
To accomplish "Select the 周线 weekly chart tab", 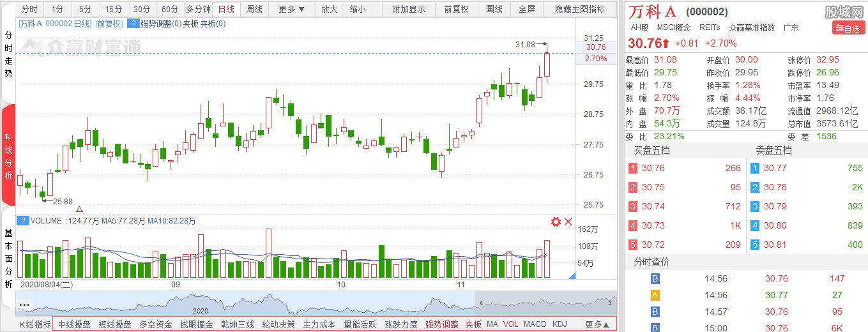I will click(x=255, y=9).
